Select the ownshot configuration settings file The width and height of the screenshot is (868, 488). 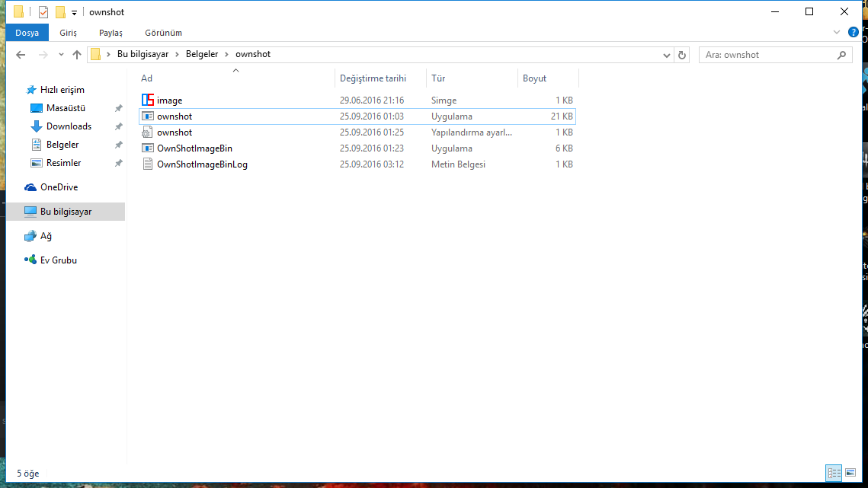[357, 132]
